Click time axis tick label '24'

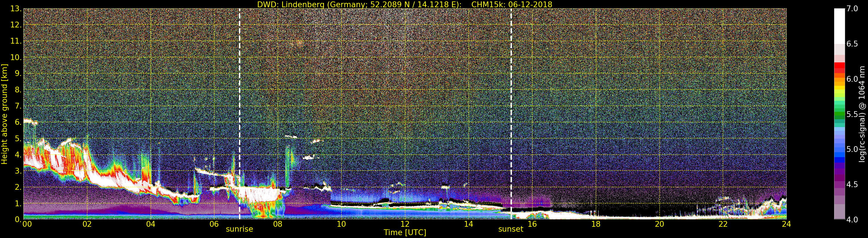[x=786, y=224]
